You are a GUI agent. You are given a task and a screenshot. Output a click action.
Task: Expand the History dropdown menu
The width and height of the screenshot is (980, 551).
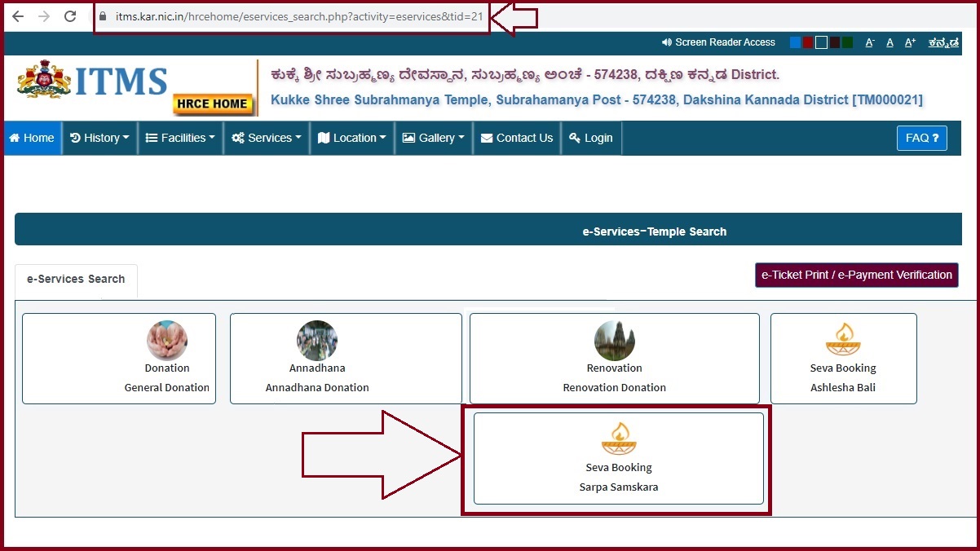pos(99,138)
